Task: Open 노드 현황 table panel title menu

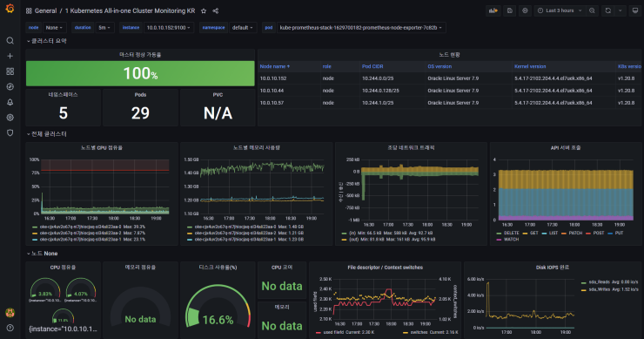Action: pyautogui.click(x=449, y=55)
